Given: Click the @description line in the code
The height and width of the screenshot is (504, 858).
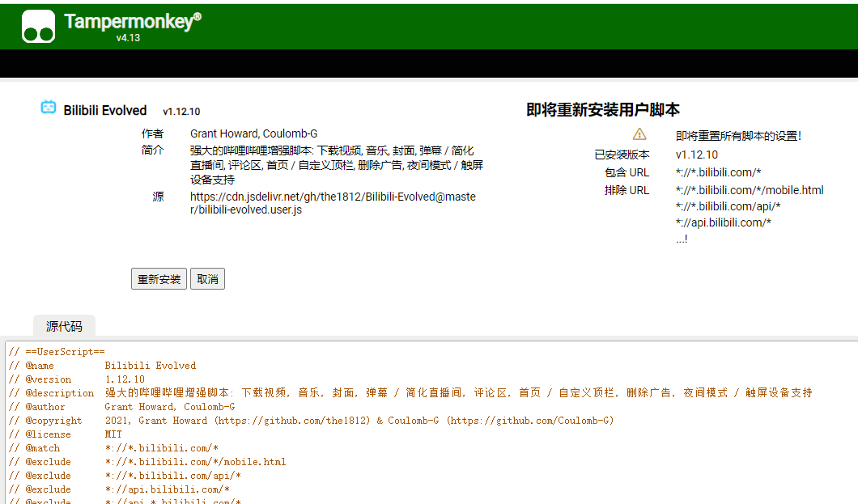Looking at the screenshot, I should (410, 393).
